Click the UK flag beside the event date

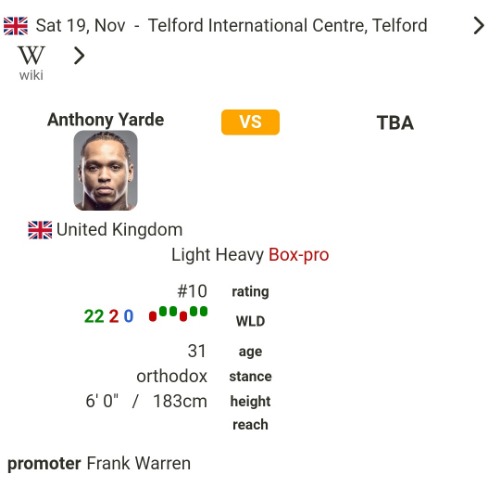coord(16,26)
